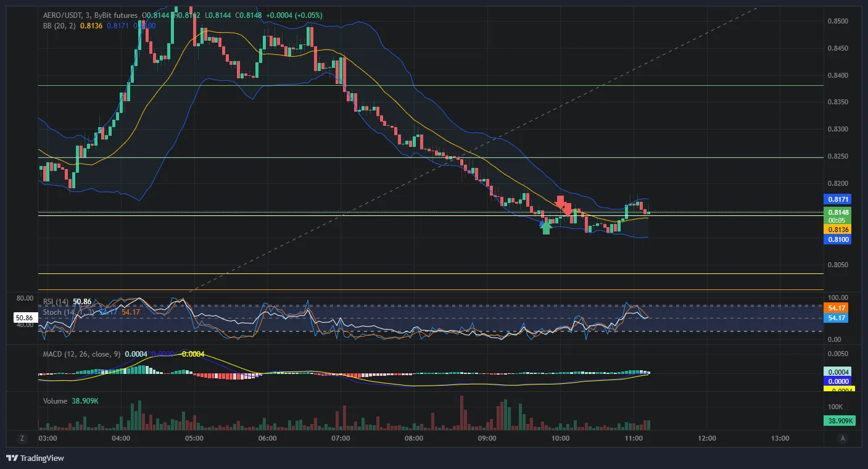Click the orange 54.17 Stoch scale label
868x469 pixels.
(x=837, y=308)
